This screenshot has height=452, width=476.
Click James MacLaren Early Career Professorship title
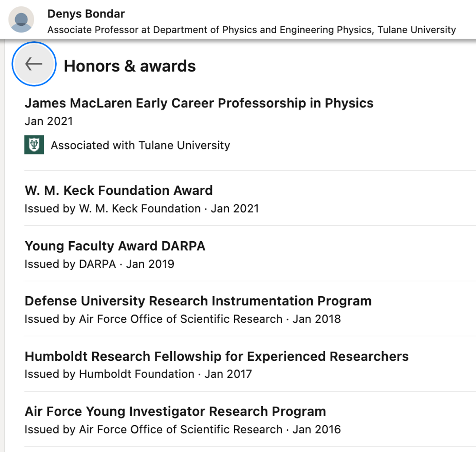point(199,103)
